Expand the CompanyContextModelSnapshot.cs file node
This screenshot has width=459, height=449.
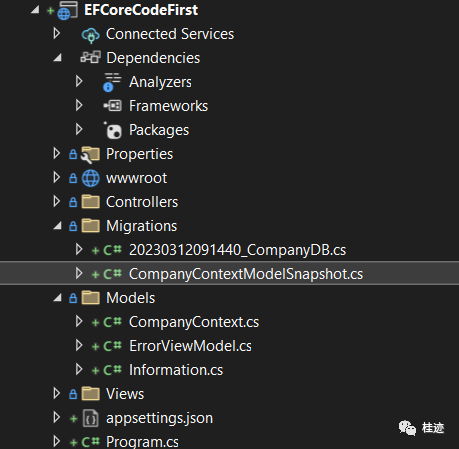pyautogui.click(x=79, y=273)
